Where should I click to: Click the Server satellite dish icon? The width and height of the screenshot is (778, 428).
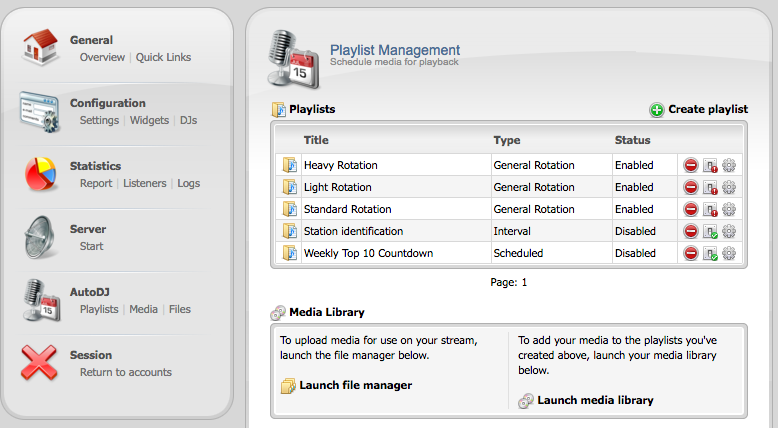tap(40, 237)
